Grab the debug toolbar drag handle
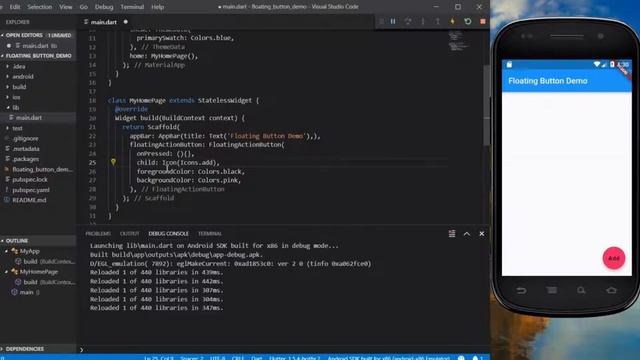The height and width of the screenshot is (360, 640). click(381, 21)
